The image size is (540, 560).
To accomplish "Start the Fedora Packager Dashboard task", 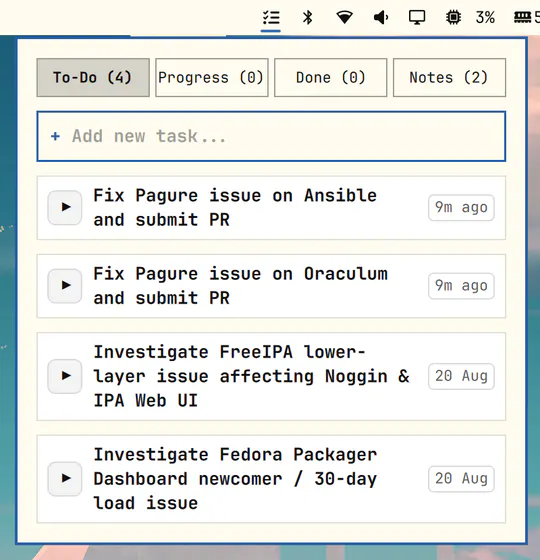I will coord(65,479).
